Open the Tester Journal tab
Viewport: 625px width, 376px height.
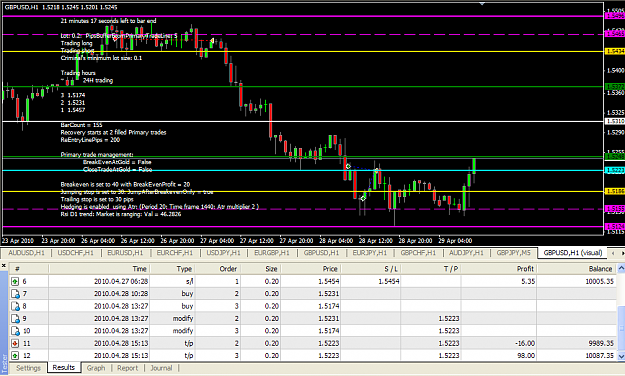point(161,368)
